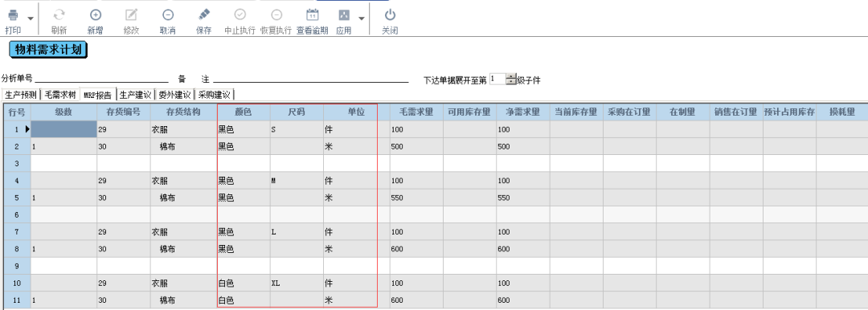Click the 新增 add icon
This screenshot has height=310, width=868.
95,15
